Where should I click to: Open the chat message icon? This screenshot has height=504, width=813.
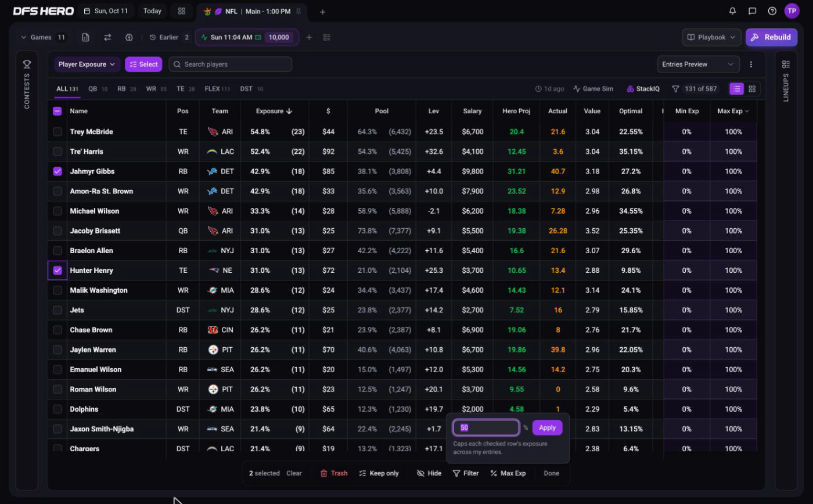click(752, 11)
